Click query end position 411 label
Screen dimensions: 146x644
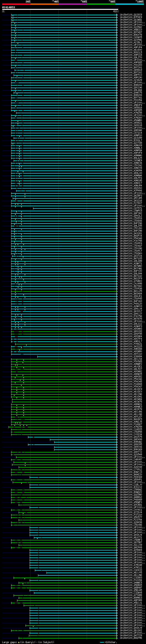[x=115, y=11]
